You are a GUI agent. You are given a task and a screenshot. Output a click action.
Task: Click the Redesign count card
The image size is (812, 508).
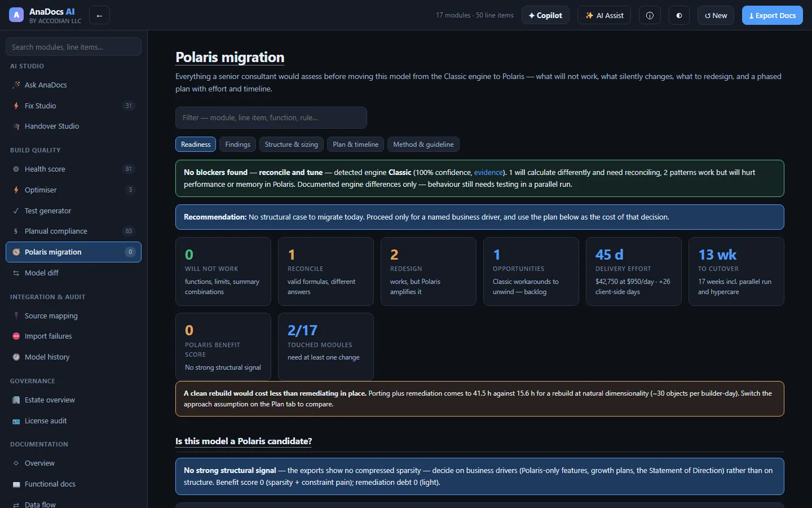coord(429,271)
